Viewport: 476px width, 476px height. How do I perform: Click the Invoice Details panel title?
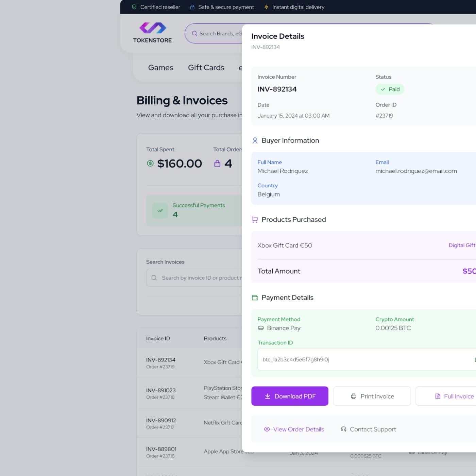pyautogui.click(x=278, y=36)
